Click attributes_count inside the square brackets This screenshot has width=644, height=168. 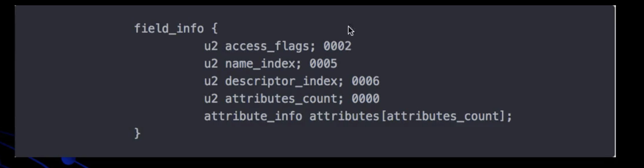pyautogui.click(x=443, y=116)
